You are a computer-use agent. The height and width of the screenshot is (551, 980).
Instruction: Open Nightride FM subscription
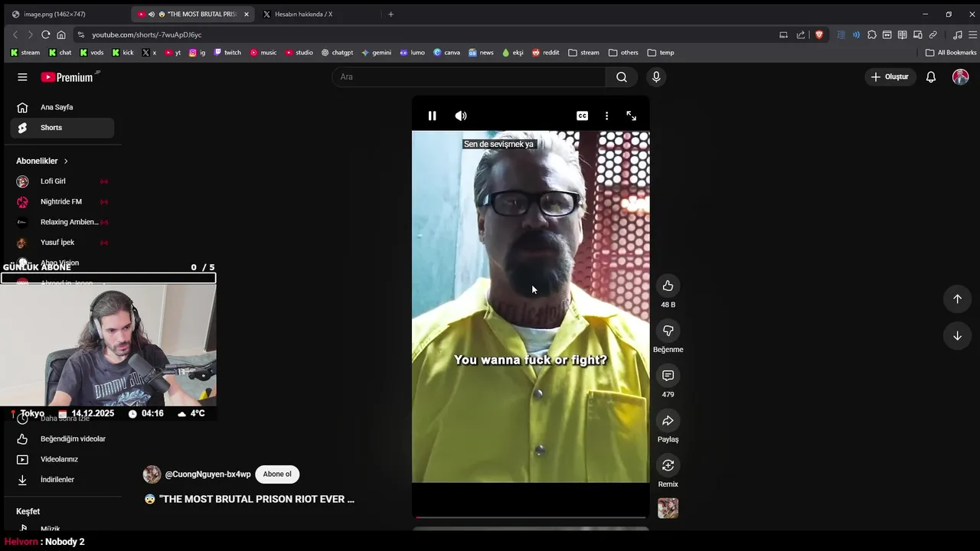click(62, 201)
